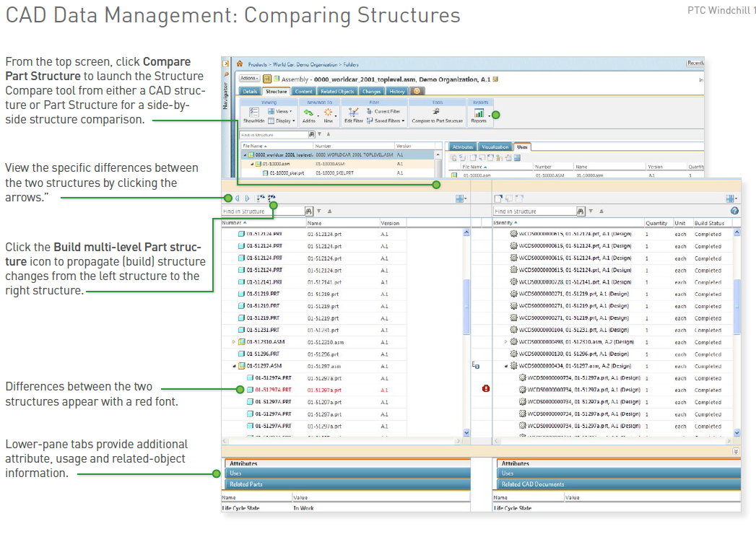This screenshot has height=542, width=756.
Task: Click Compare to Part Structure tool icon
Action: pyautogui.click(x=437, y=112)
